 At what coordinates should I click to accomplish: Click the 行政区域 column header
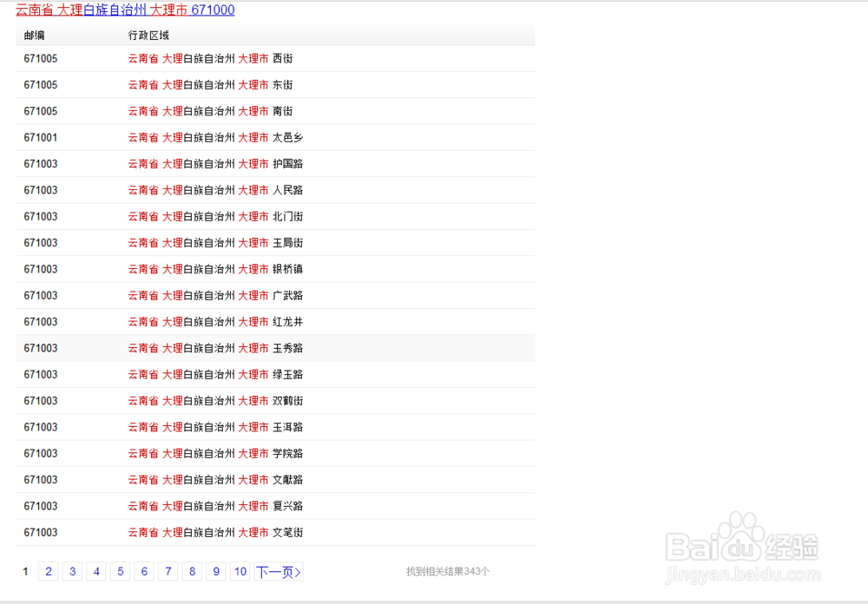tap(148, 36)
